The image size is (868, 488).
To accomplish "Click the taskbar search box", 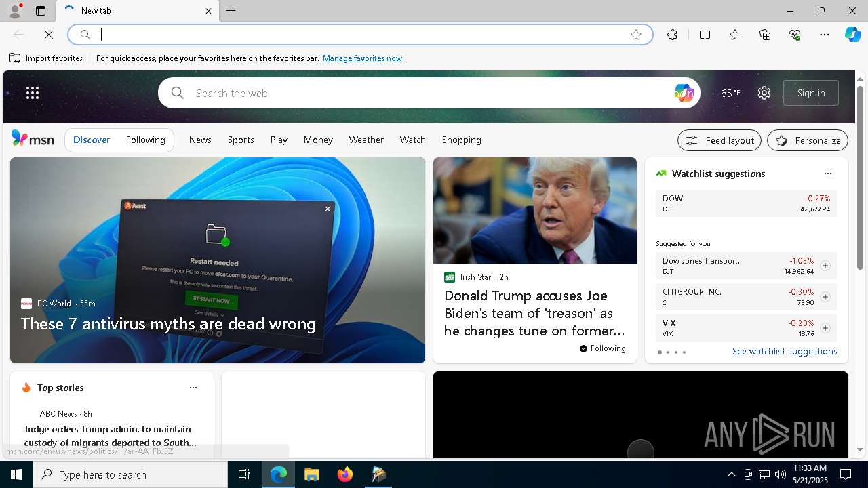I will click(x=130, y=474).
